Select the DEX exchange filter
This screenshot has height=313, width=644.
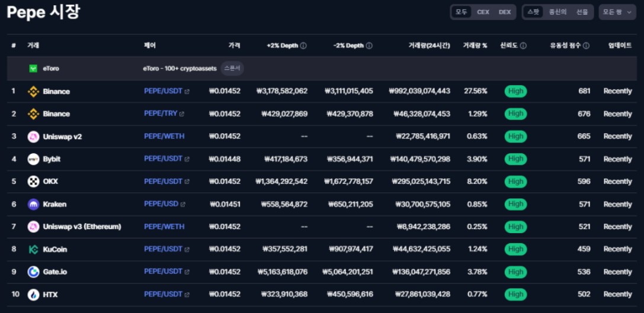coord(505,12)
